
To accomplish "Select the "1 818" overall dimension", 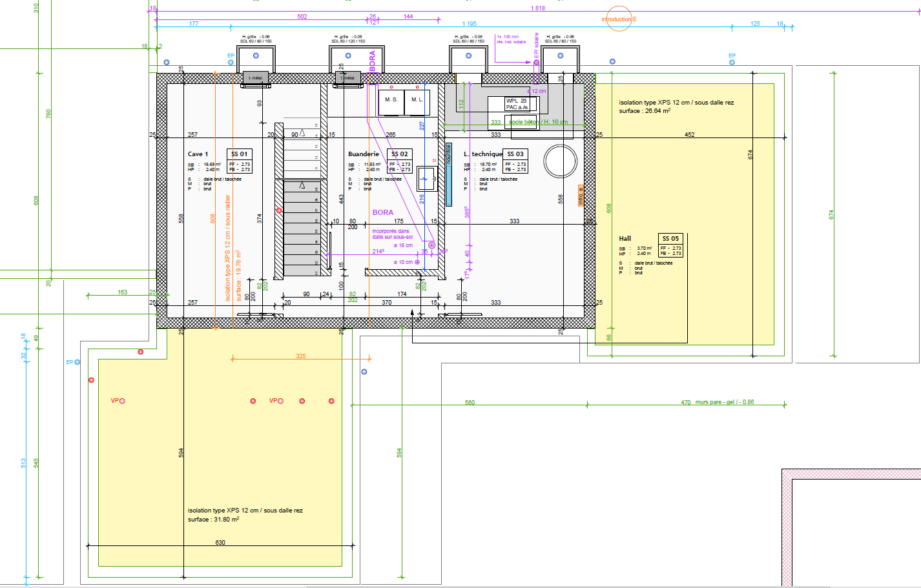I will (538, 8).
